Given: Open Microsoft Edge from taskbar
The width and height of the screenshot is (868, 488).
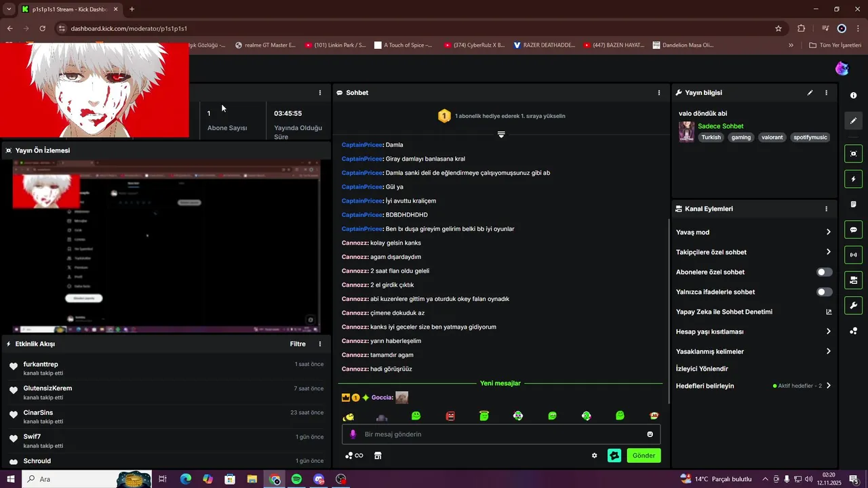Looking at the screenshot, I should 185,479.
